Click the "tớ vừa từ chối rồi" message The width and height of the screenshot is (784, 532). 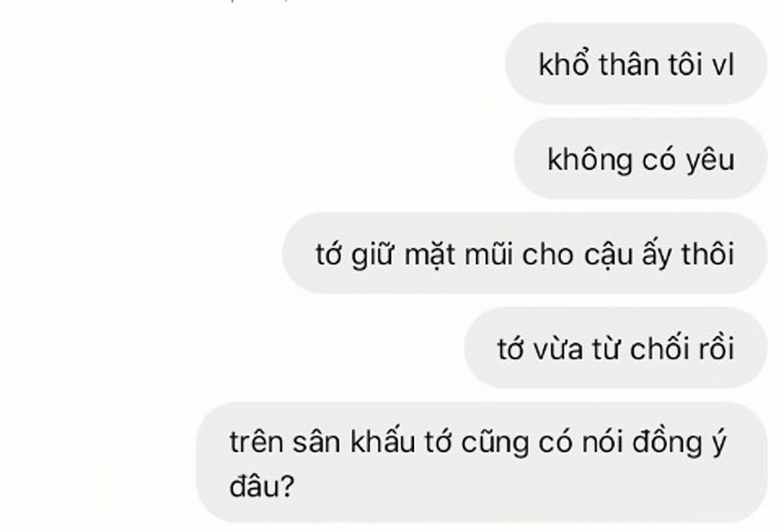tap(616, 348)
